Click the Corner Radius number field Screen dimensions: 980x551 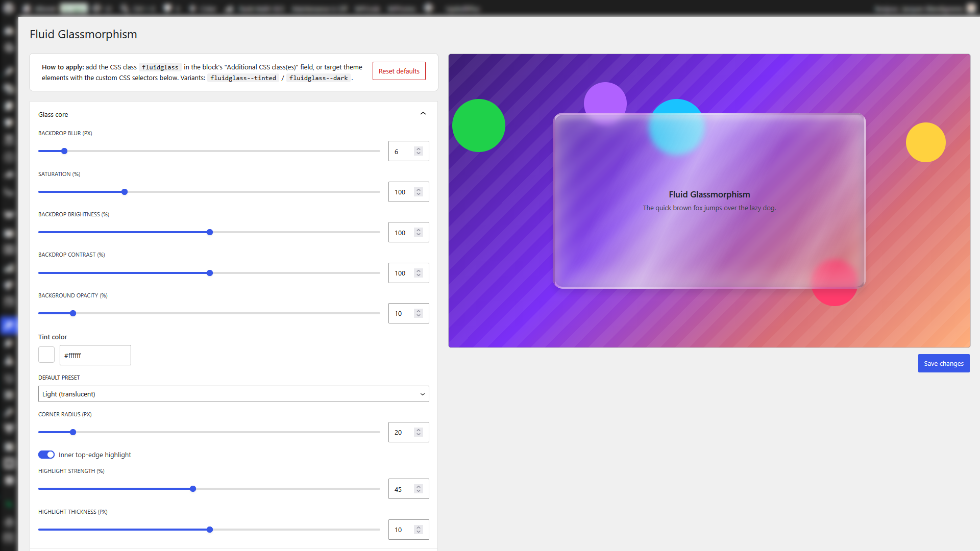408,432
